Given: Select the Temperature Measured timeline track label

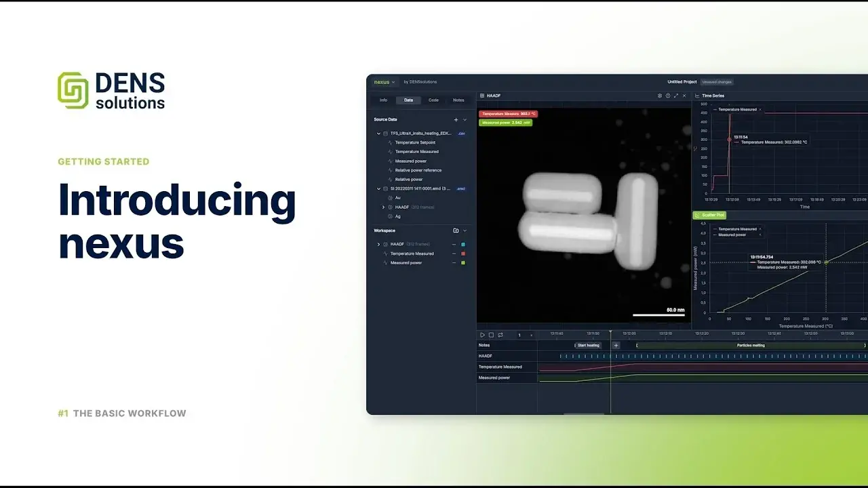Looking at the screenshot, I should (x=500, y=367).
